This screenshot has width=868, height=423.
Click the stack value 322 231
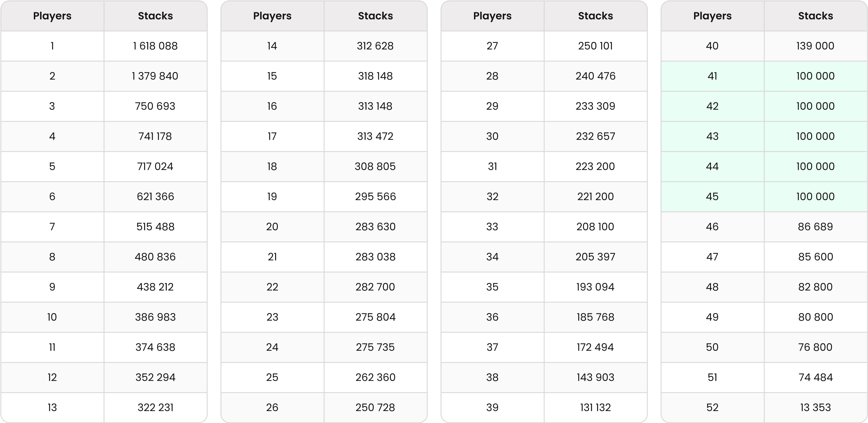155,408
